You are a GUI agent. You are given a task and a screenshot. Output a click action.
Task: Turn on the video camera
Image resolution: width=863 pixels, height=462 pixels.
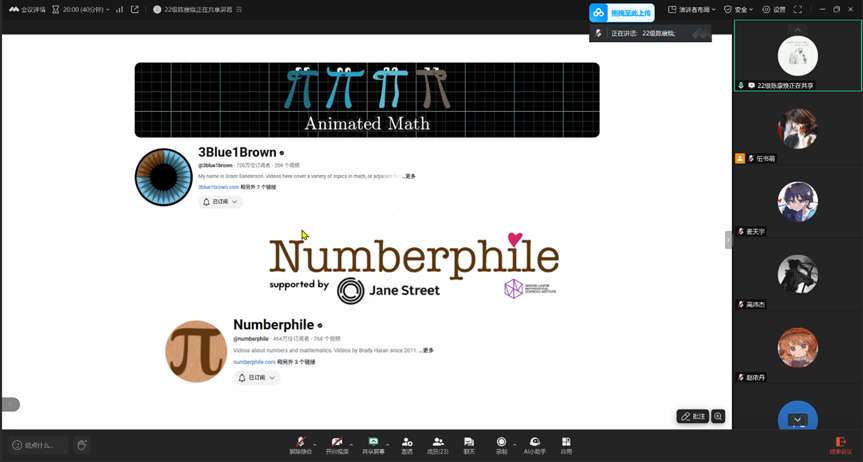337,444
